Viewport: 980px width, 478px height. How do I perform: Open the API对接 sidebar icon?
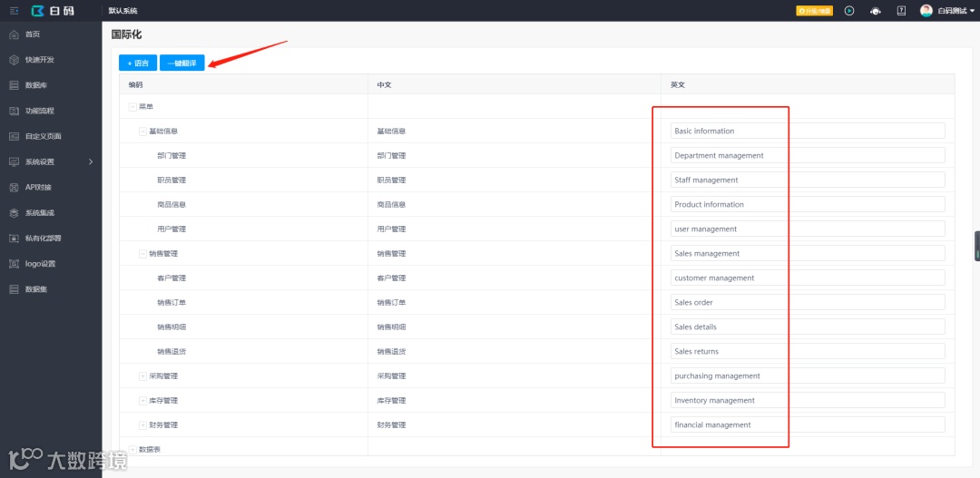click(15, 188)
